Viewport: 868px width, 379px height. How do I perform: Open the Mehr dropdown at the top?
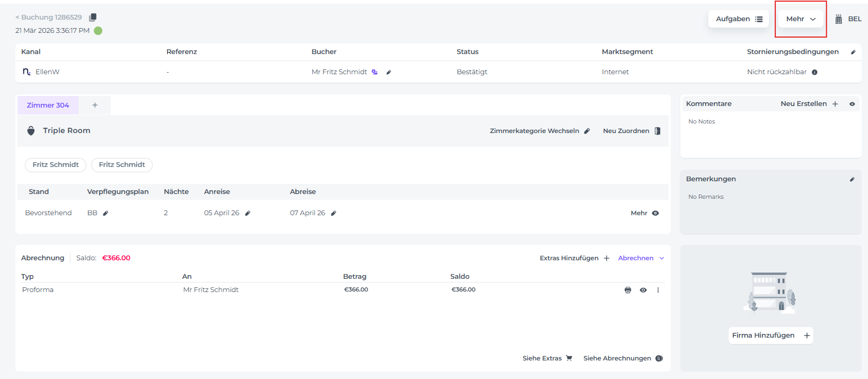tap(801, 19)
